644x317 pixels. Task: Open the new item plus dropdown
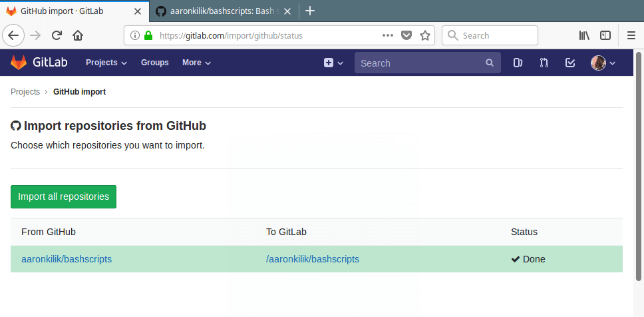click(x=333, y=63)
